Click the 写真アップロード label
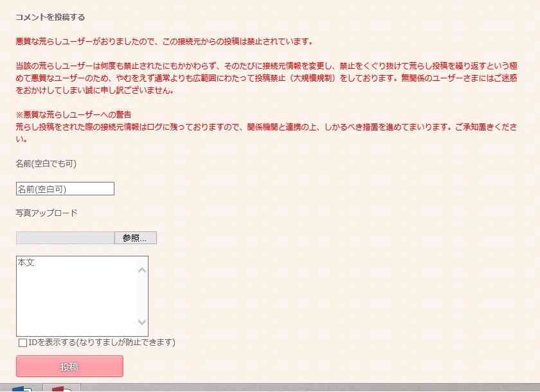Viewport: 540px width, 392px height. point(46,213)
